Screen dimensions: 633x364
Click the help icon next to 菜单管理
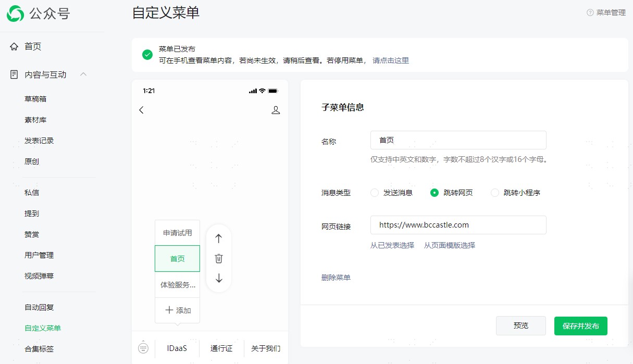[x=590, y=12]
